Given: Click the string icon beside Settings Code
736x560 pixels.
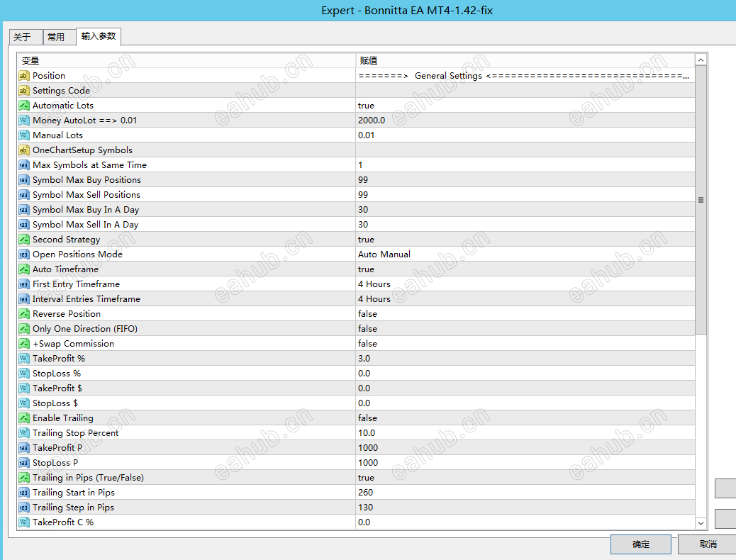Looking at the screenshot, I should pos(23,91).
